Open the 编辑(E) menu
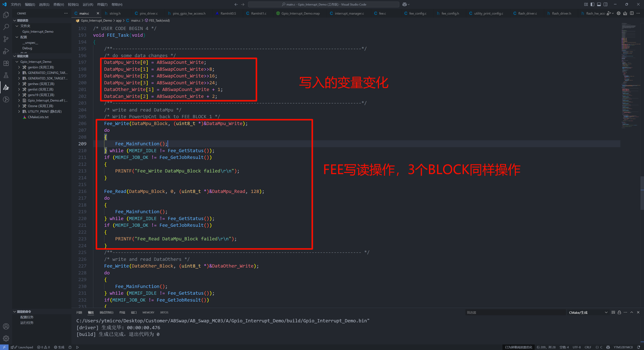 coord(30,4)
